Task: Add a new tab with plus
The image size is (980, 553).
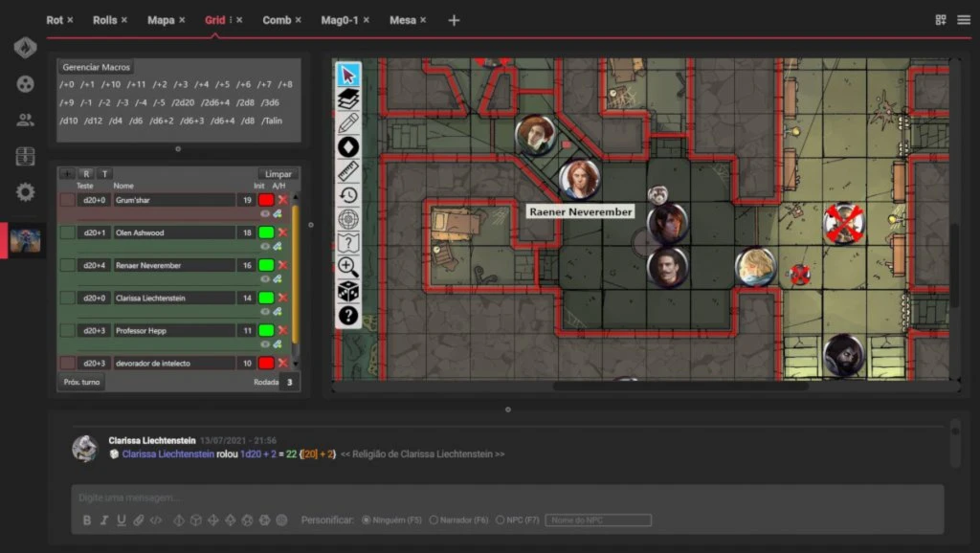Action: point(454,20)
